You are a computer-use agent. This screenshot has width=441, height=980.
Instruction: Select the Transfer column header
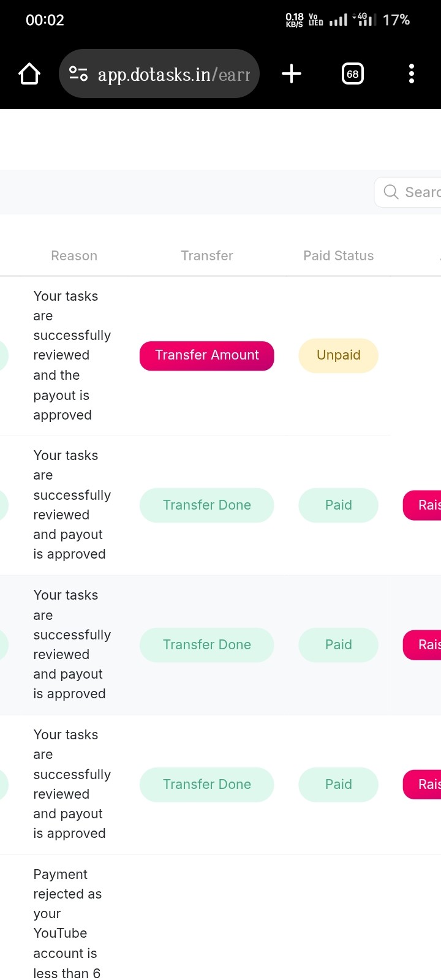(x=207, y=256)
